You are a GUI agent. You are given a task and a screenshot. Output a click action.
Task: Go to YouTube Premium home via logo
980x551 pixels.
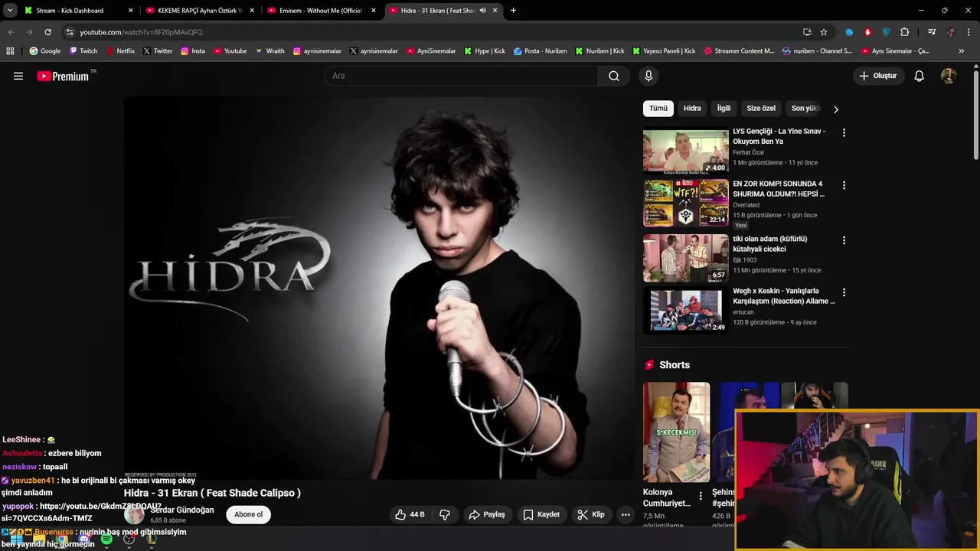pyautogui.click(x=64, y=76)
